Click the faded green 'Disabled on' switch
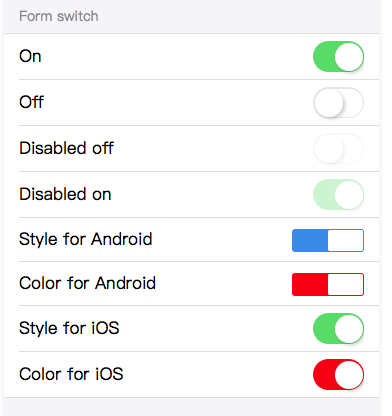392x416 pixels. click(338, 195)
